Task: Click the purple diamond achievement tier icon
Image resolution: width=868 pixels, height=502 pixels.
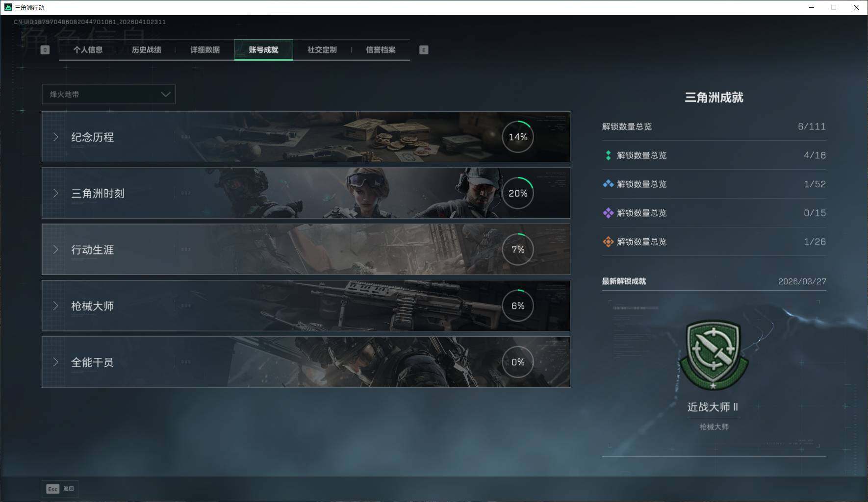Action: 608,213
